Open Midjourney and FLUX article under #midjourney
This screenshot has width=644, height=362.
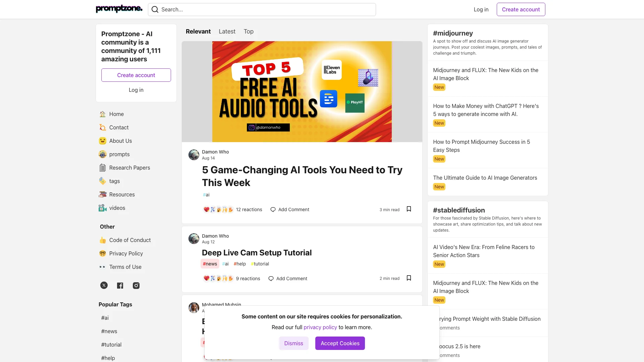click(486, 74)
